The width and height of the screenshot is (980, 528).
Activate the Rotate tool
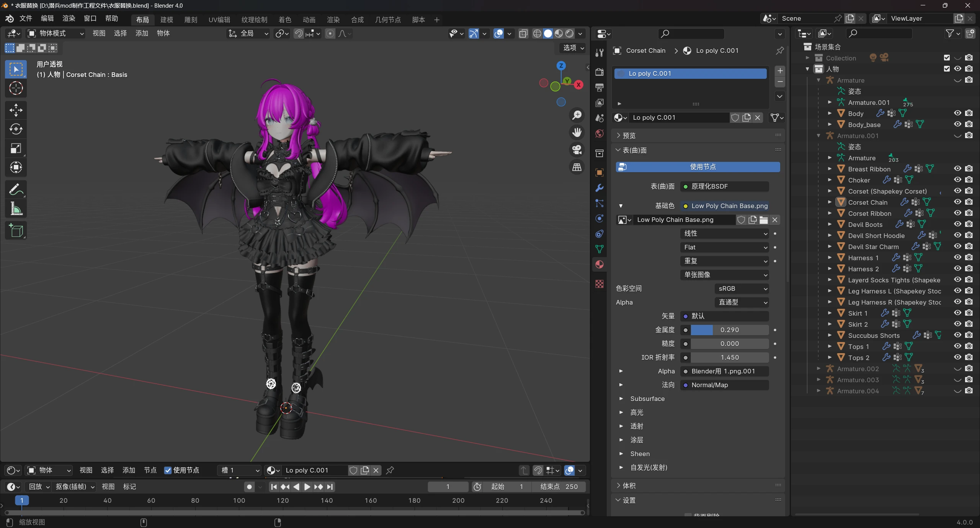(16, 129)
